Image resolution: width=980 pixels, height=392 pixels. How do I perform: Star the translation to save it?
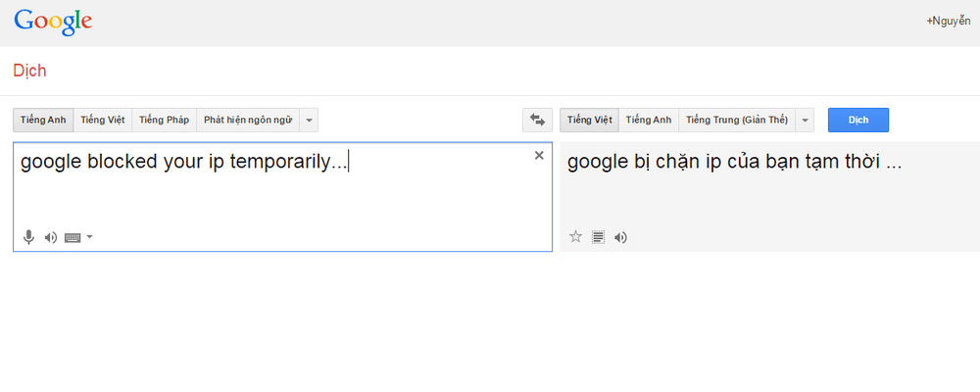(575, 237)
